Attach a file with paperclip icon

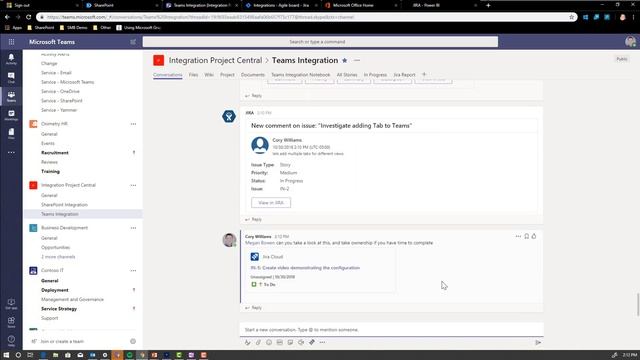258,342
